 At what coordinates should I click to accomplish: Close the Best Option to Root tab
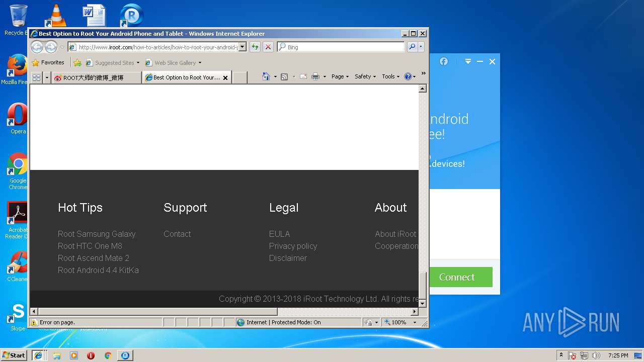click(225, 77)
